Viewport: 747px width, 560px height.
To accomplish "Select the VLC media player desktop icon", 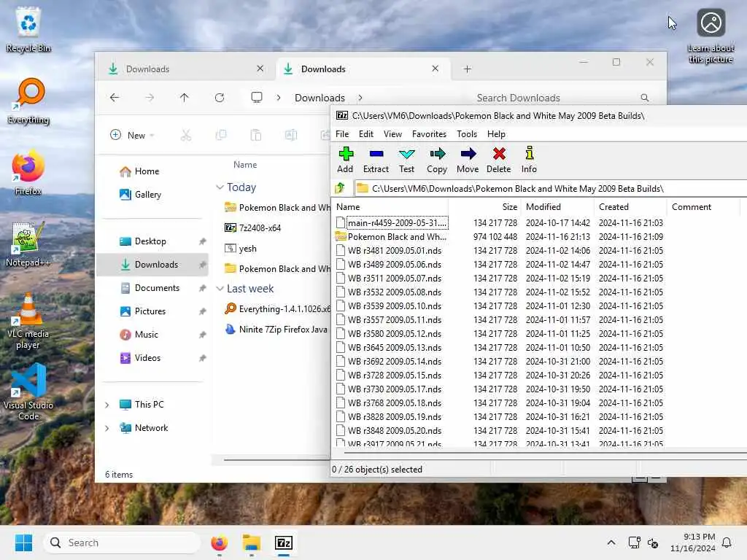I will pos(28,321).
